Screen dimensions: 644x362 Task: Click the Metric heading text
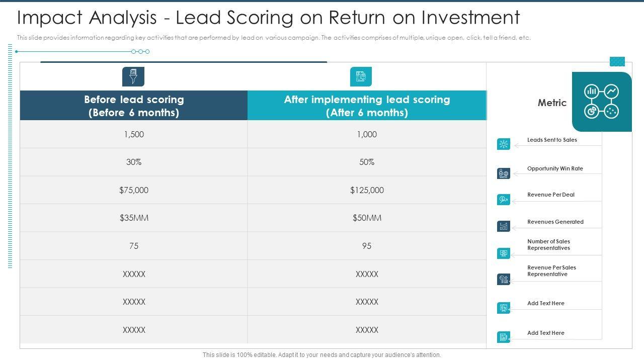[552, 103]
